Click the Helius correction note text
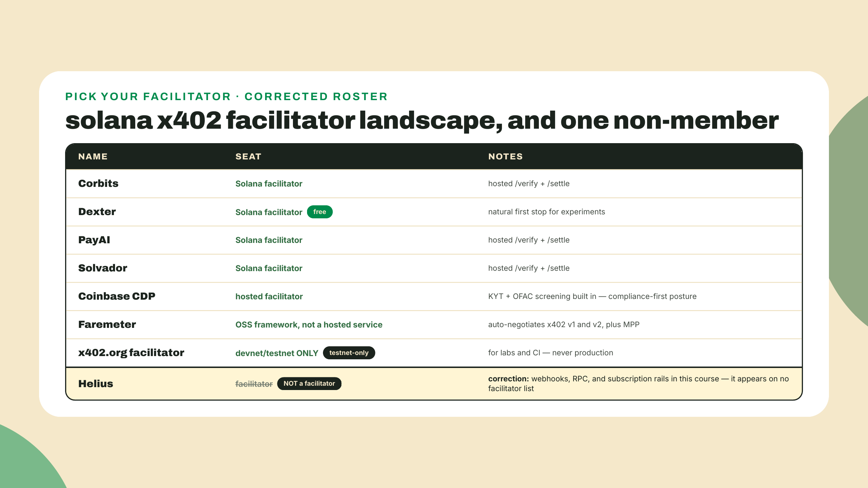Screen dimensions: 868x488 tap(638, 384)
